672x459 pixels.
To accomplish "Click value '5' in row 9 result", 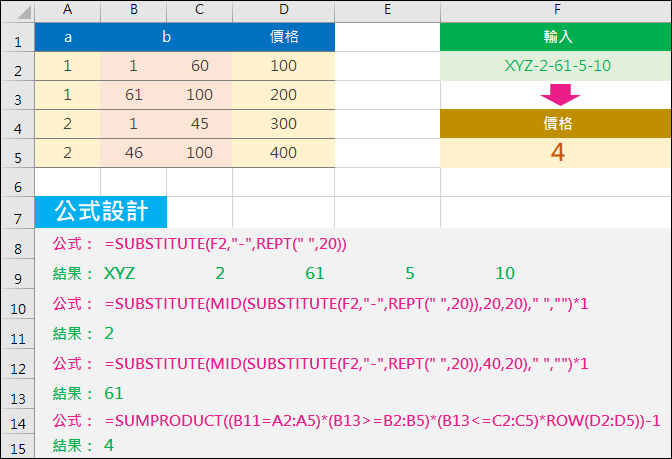I will pos(410,273).
